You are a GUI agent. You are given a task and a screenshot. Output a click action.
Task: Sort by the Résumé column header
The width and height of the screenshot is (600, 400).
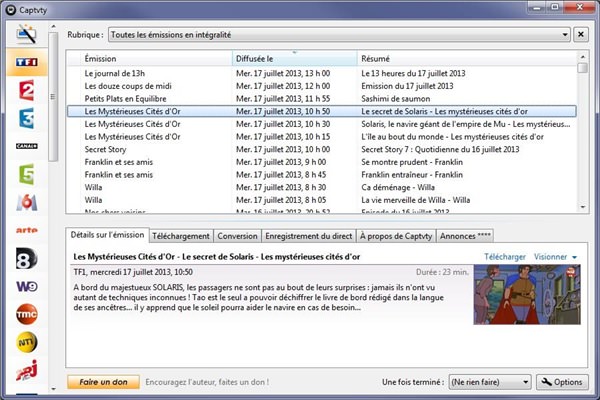(467, 59)
